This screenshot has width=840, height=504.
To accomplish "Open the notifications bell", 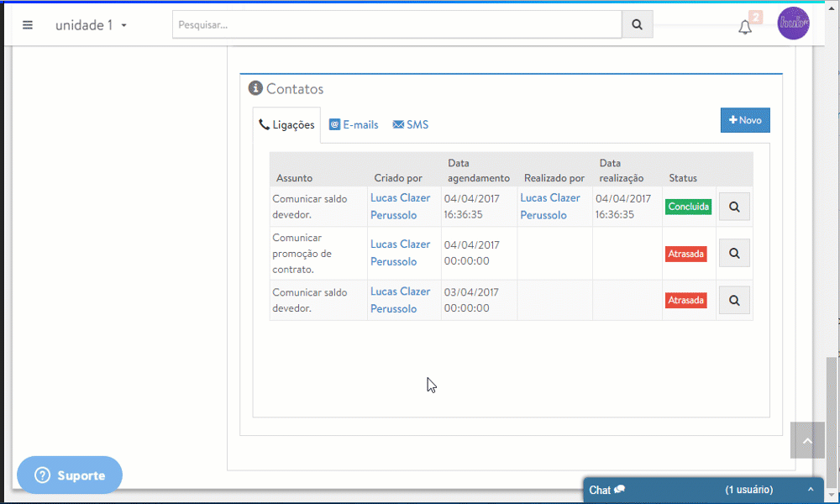I will click(x=745, y=27).
